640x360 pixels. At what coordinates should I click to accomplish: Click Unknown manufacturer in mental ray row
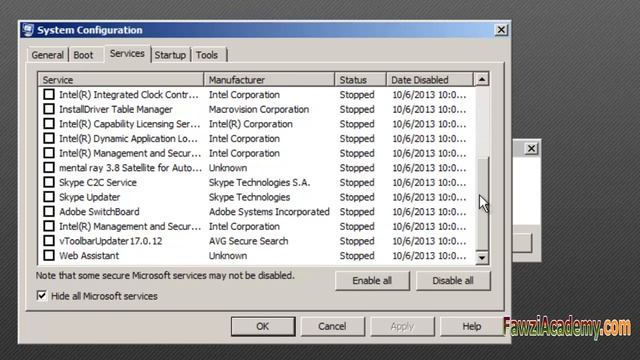tap(228, 168)
